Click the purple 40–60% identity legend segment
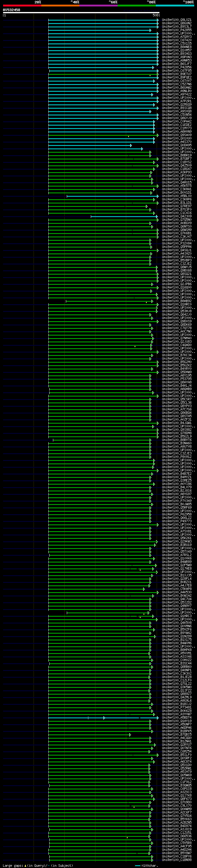This screenshot has height=868, width=197. pyautogui.click(x=98, y=6)
